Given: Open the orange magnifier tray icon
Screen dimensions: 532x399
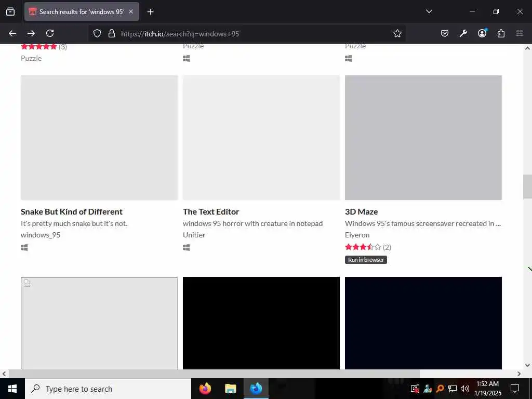Looking at the screenshot, I should (x=440, y=389).
